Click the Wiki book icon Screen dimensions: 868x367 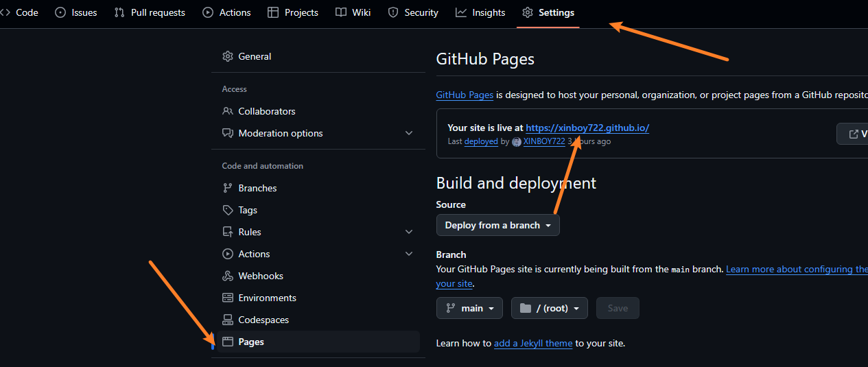pos(341,12)
